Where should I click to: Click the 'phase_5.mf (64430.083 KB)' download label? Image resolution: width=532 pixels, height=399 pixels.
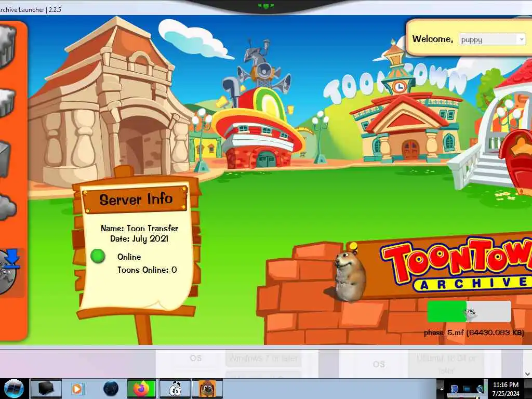(474, 332)
